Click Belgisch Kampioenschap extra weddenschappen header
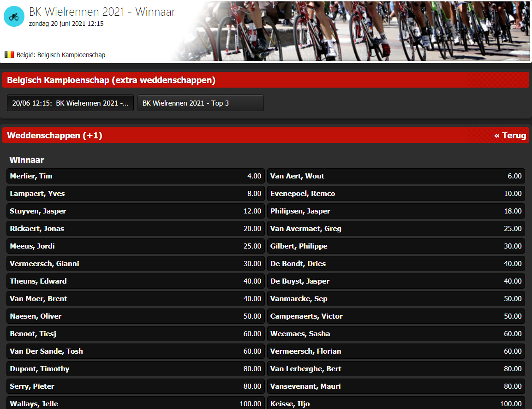Image resolution: width=532 pixels, height=409 pixels. (x=111, y=80)
